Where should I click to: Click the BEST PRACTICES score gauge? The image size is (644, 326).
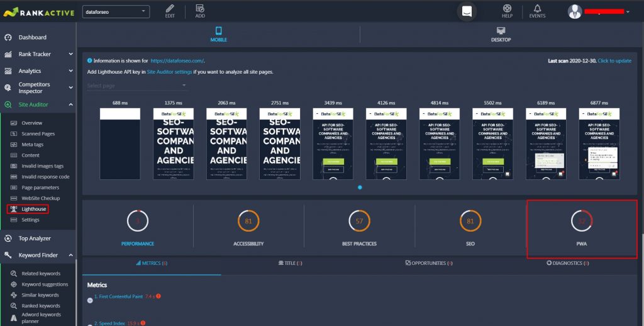(359, 221)
